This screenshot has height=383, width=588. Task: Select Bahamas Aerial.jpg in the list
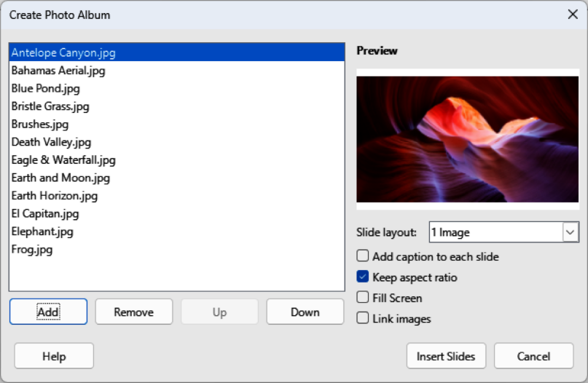tap(58, 71)
